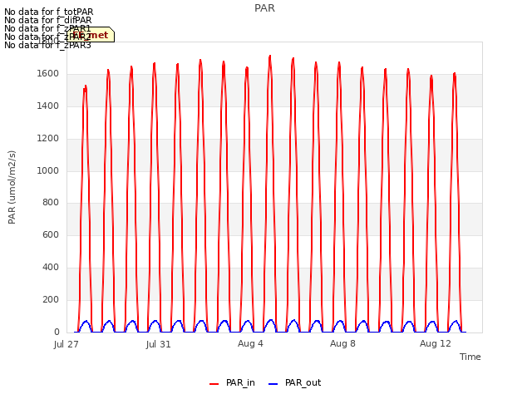532x399 pixels.
Task: Click the blue PAR_out legend swatch
Action: (x=273, y=384)
